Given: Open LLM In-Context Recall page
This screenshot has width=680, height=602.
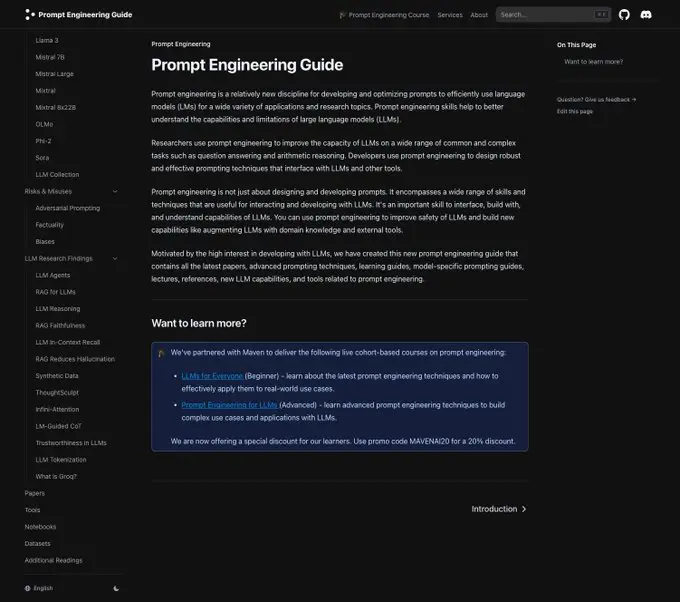Looking at the screenshot, I should coord(68,342).
